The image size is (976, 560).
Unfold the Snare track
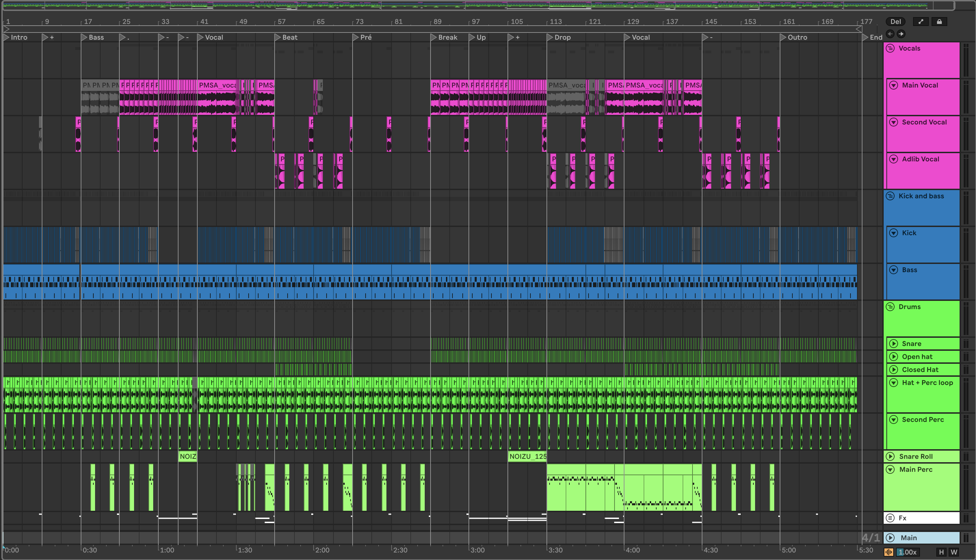click(x=894, y=344)
